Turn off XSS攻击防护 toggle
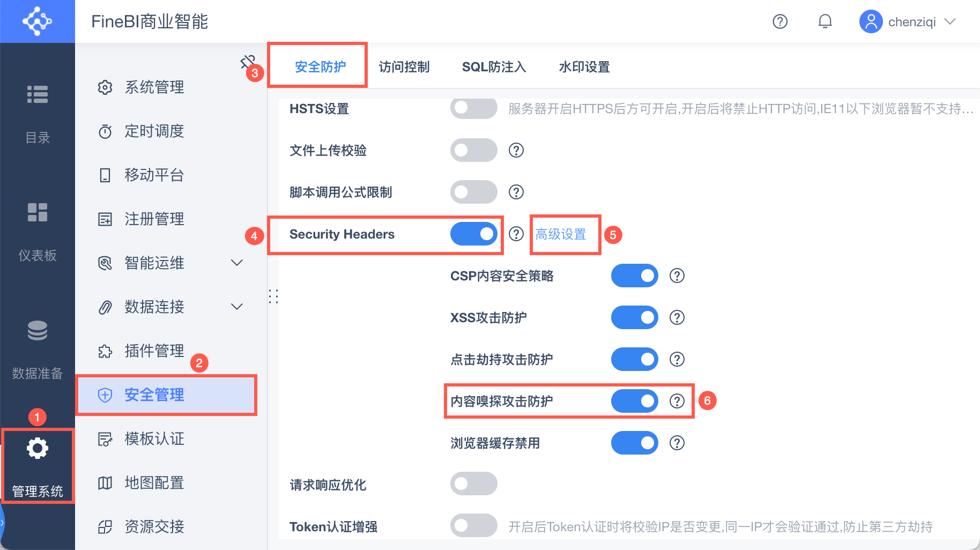980x550 pixels. [x=634, y=317]
